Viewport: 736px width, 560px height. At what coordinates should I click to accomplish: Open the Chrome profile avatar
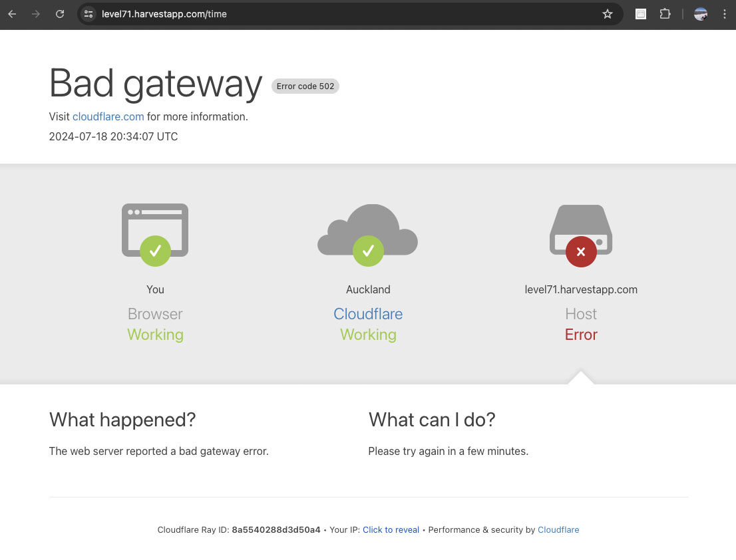click(x=701, y=14)
